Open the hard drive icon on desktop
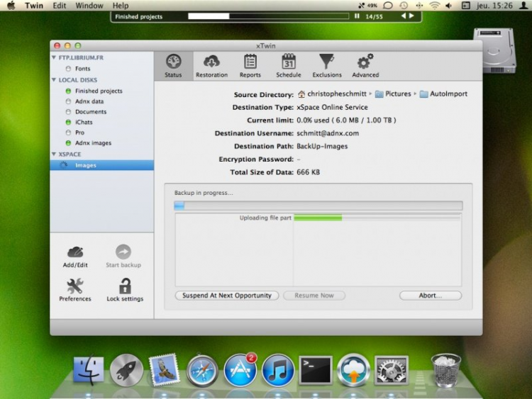This screenshot has width=532, height=399. click(x=494, y=51)
